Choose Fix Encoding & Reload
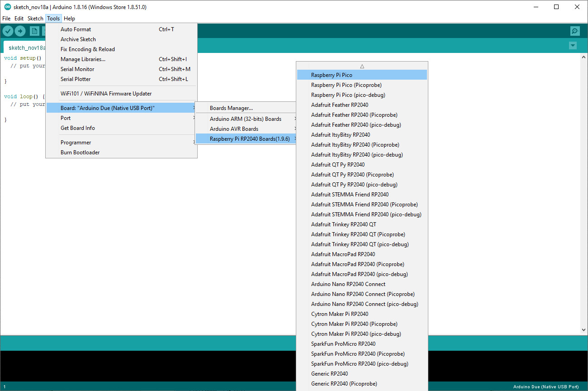Viewport: 588px width, 391px height. pos(121,49)
